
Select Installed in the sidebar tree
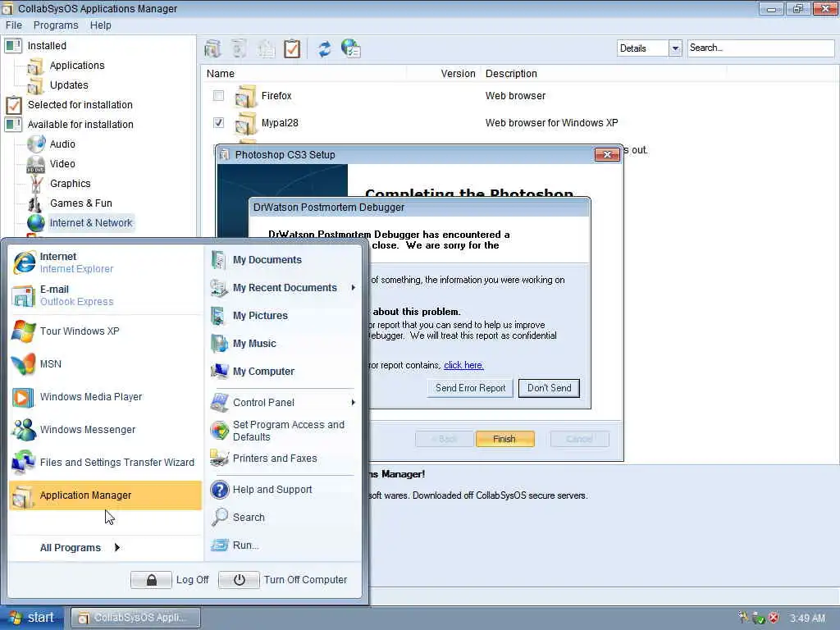(47, 46)
